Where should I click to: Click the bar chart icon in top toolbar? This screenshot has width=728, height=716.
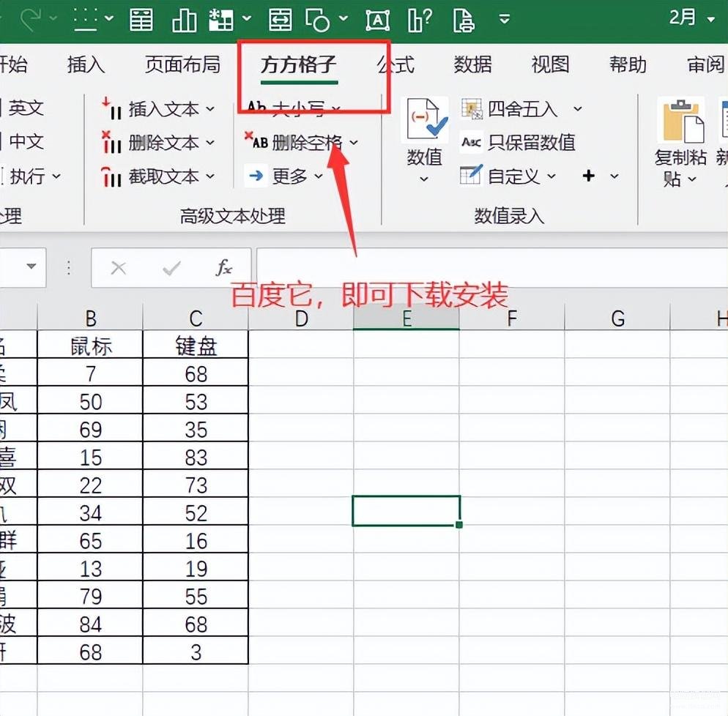[x=184, y=20]
